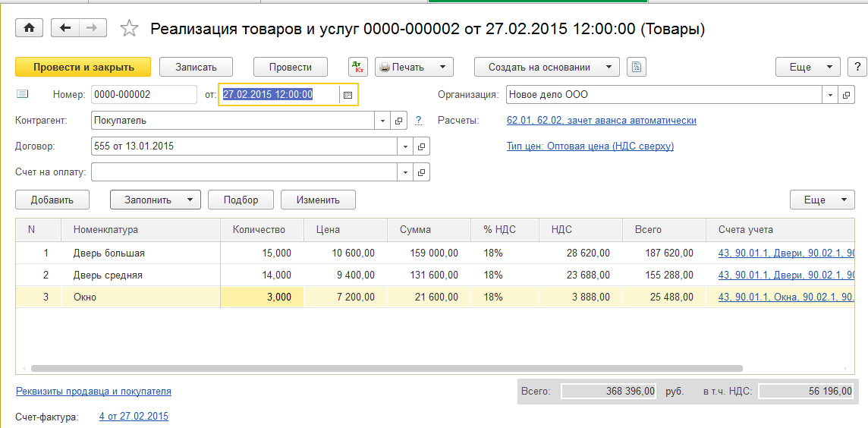Click scrollbar right arrow of table
The image size is (868, 428).
tap(844, 367)
